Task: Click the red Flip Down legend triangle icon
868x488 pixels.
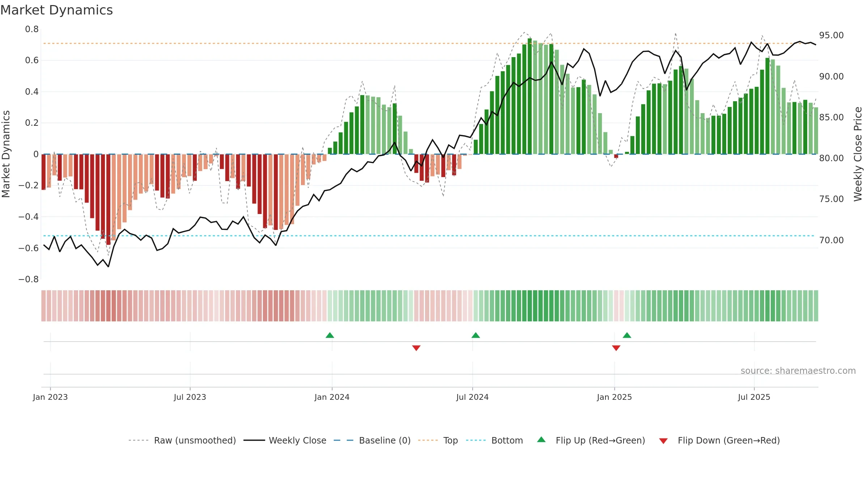Action: [x=663, y=441]
